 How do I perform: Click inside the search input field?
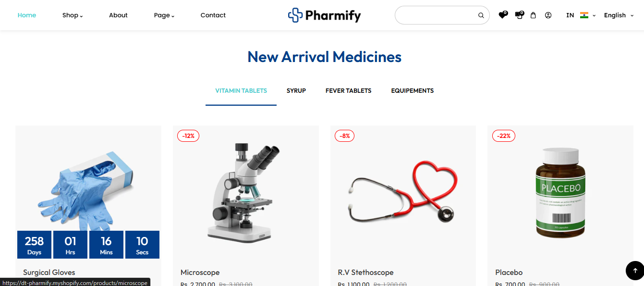(436, 15)
